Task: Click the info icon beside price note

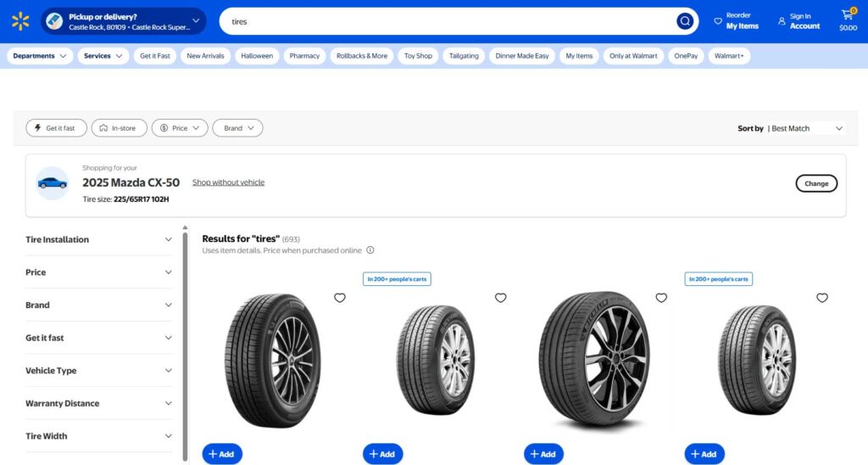Action: (370, 250)
